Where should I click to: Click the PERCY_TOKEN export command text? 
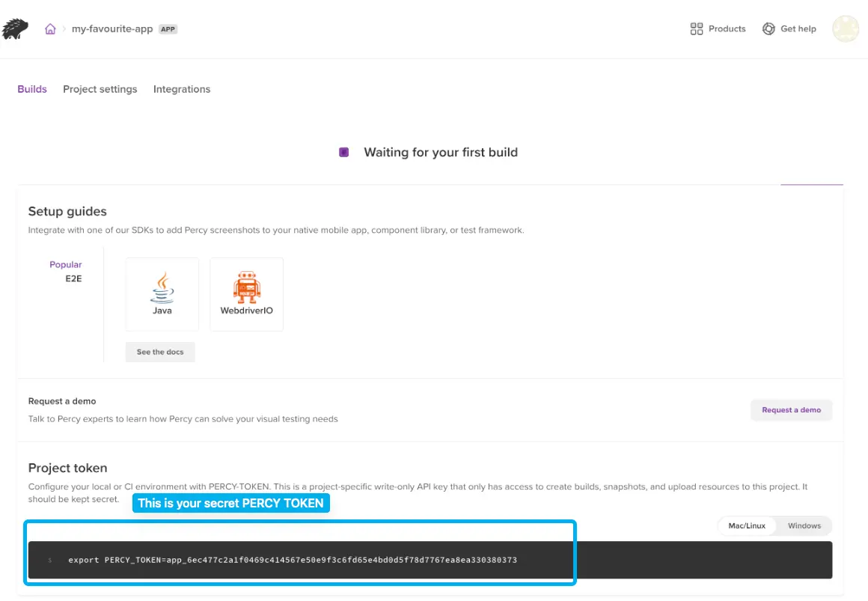(293, 560)
